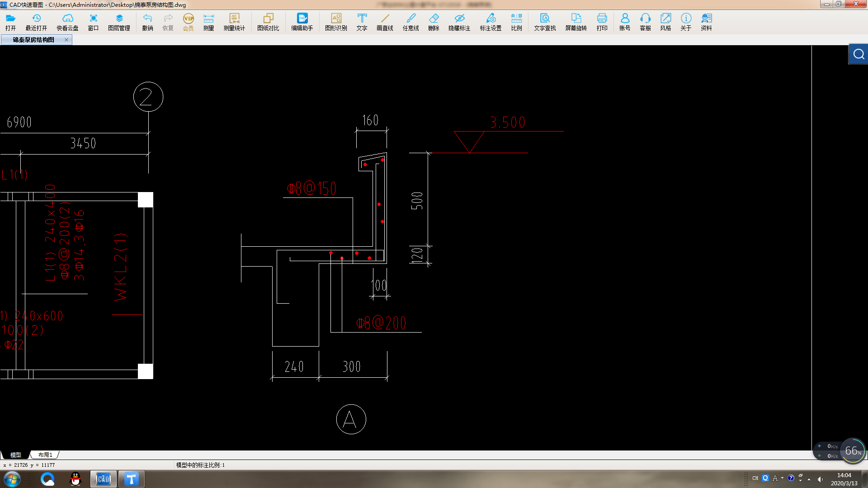The width and height of the screenshot is (868, 488).
Task: Click the Open (打开) file icon
Action: (x=10, y=22)
